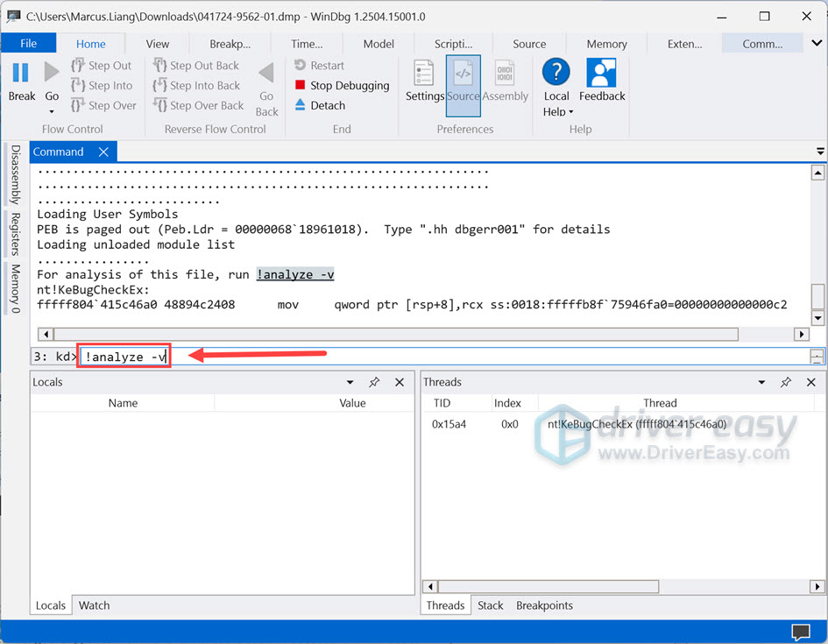Viewport: 828px width, 644px height.
Task: Open the Feedback icon
Action: [x=601, y=73]
